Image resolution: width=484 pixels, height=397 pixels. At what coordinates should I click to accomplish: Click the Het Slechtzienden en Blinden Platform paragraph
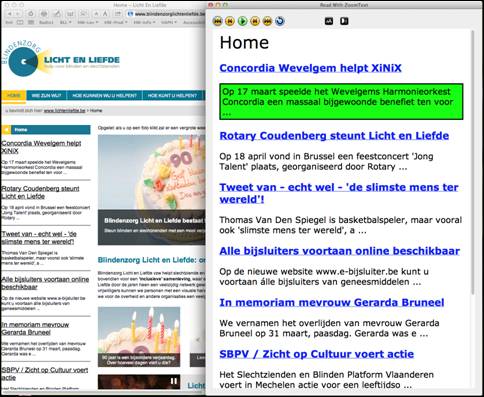(326, 380)
